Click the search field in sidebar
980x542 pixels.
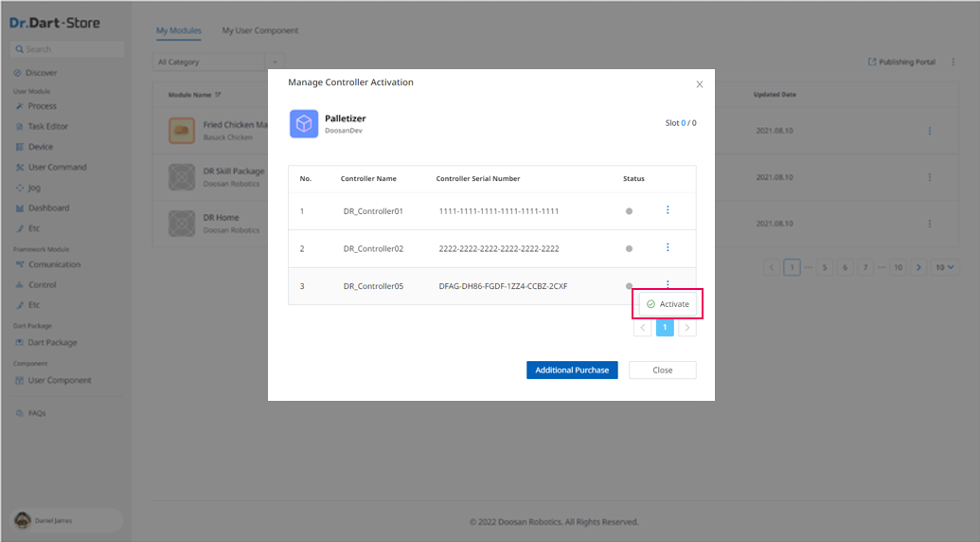[68, 49]
